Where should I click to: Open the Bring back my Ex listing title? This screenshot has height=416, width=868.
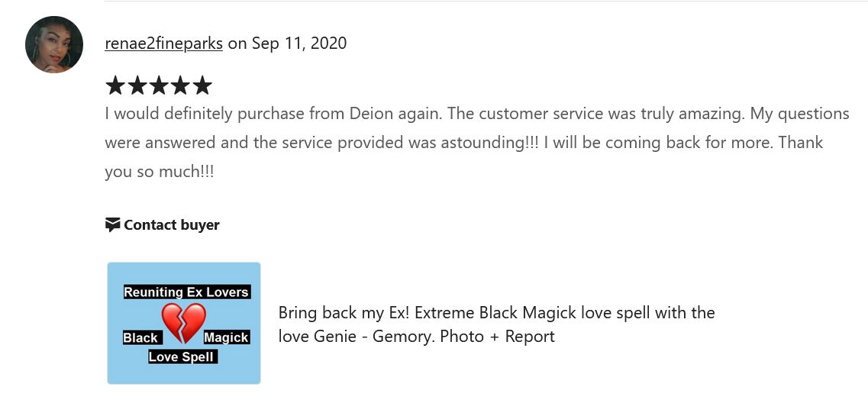[x=496, y=324]
